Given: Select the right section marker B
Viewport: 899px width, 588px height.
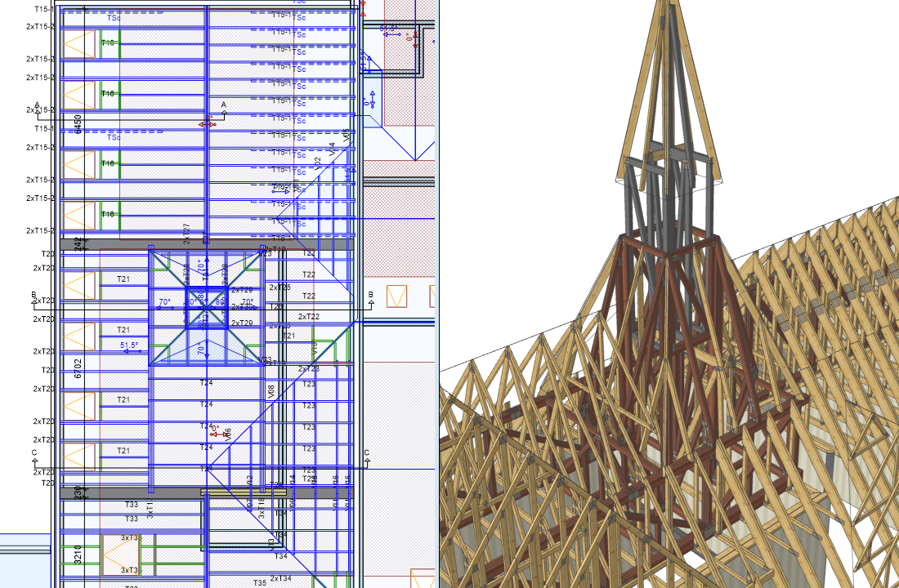Looking at the screenshot, I should click(370, 296).
